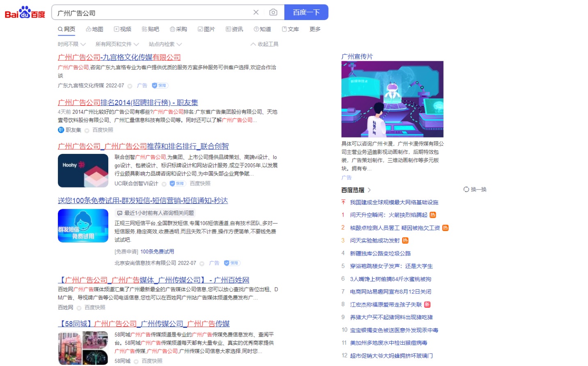
Task: Open hot search 新疆独库公路变垃圾公路
Action: 380,254
